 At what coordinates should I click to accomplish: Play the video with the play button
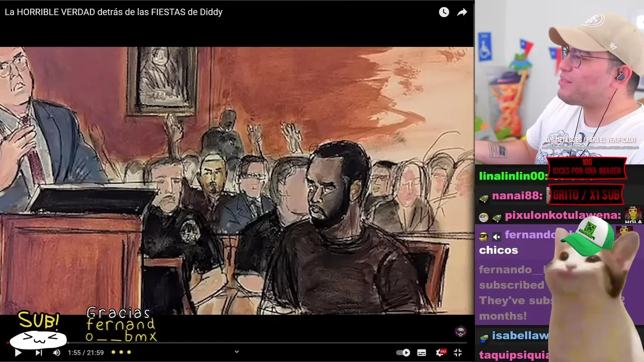point(18,352)
